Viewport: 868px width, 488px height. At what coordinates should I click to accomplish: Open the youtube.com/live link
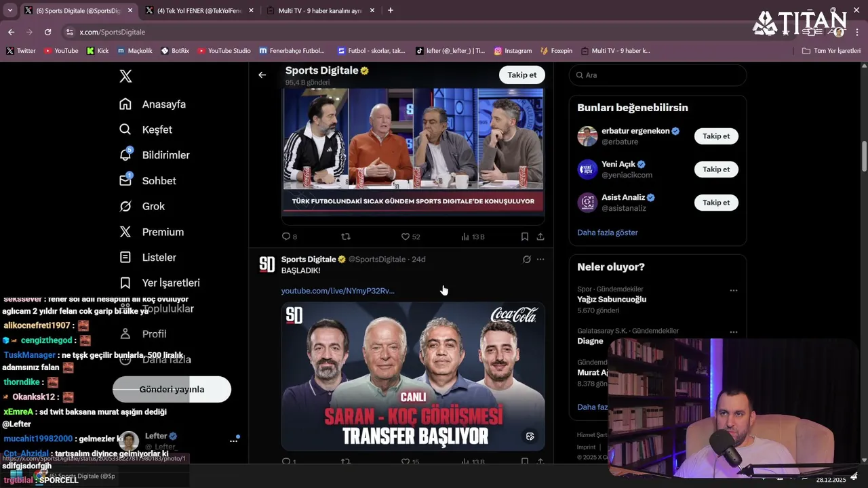point(338,291)
